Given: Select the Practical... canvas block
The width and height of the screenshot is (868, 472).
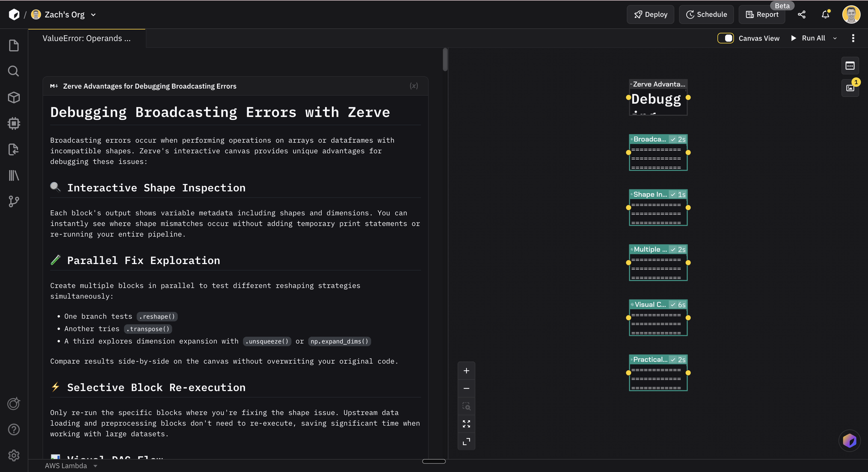Looking at the screenshot, I should coord(658,373).
